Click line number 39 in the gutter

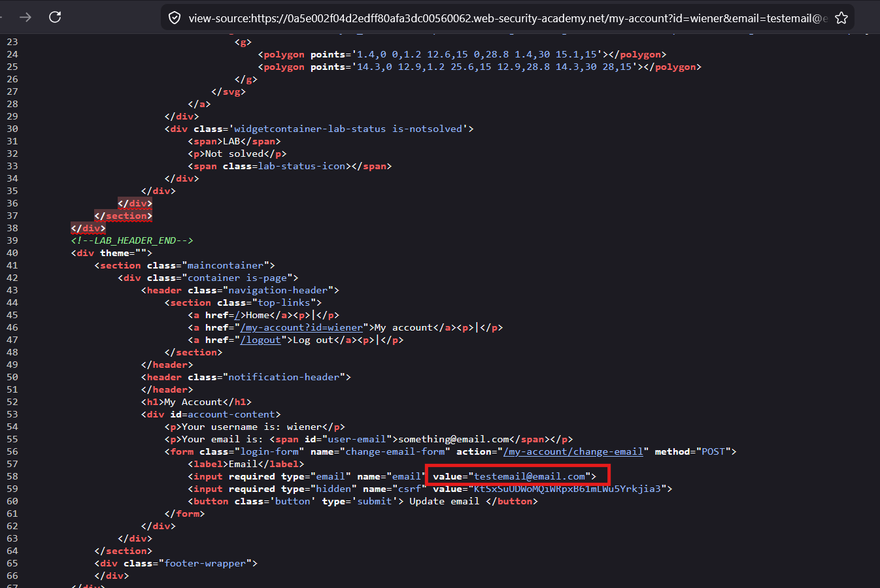click(12, 240)
